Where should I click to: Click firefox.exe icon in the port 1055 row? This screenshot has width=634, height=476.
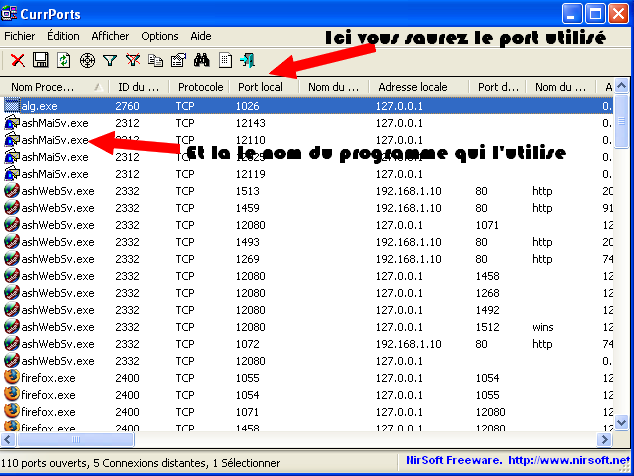pos(12,377)
